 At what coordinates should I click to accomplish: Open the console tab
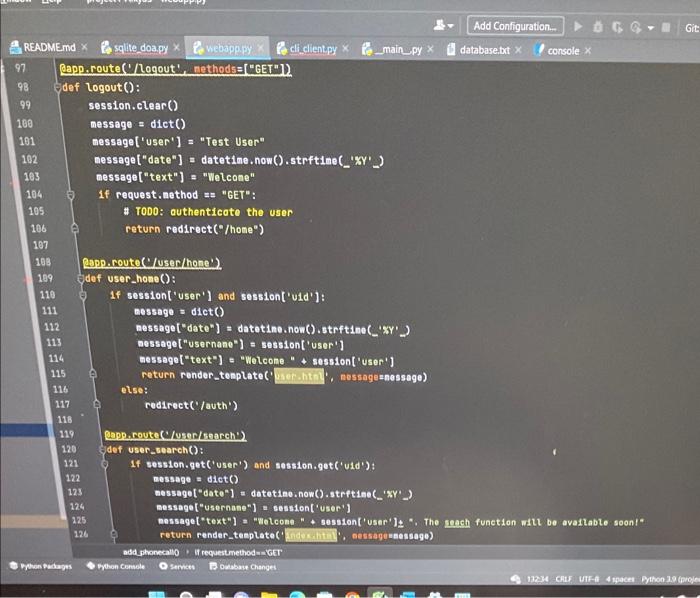pos(563,51)
